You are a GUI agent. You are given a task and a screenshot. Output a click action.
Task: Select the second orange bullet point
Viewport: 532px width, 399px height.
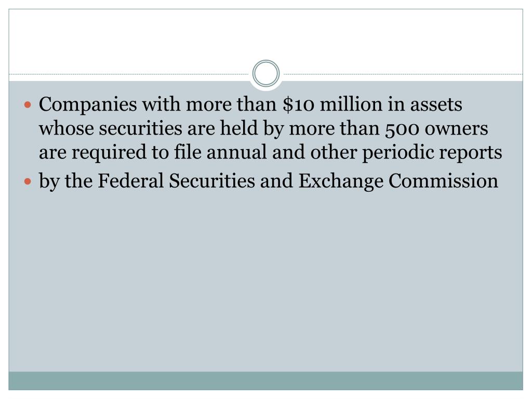[x=28, y=181]
